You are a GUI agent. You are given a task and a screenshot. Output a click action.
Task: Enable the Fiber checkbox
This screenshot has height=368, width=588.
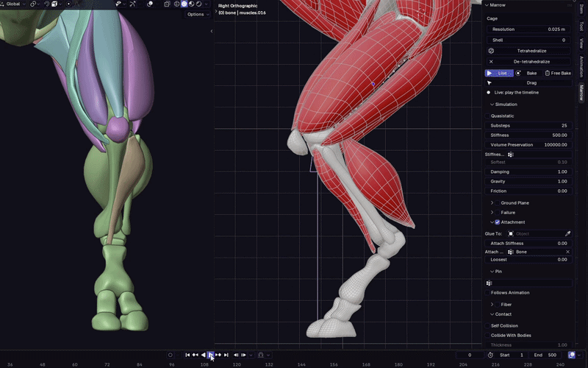[x=498, y=305]
